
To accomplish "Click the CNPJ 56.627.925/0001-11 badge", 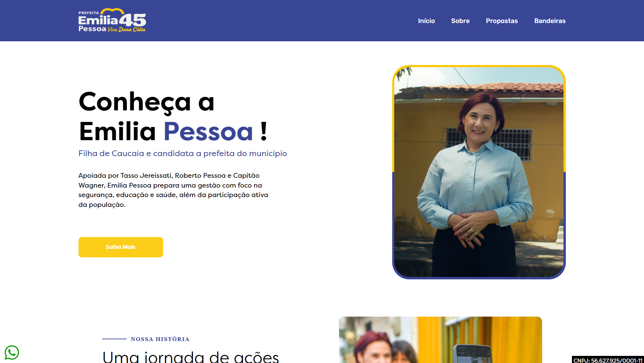I will coord(608,360).
